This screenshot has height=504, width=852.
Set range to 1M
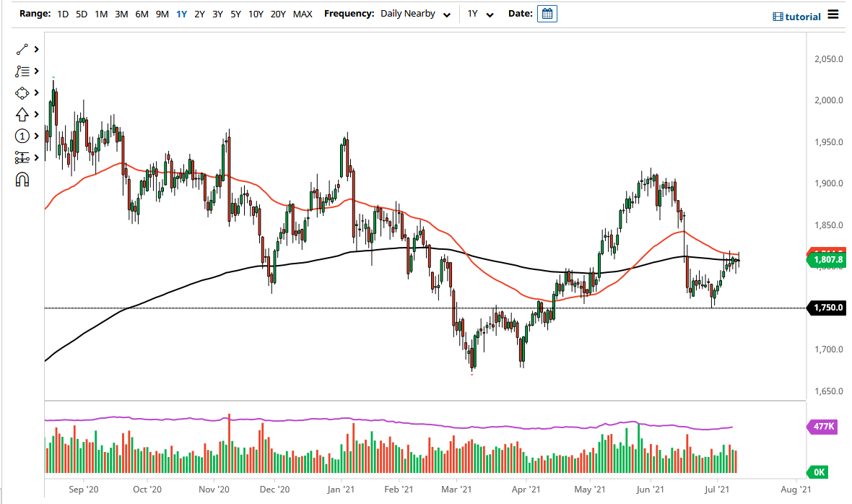click(x=101, y=14)
